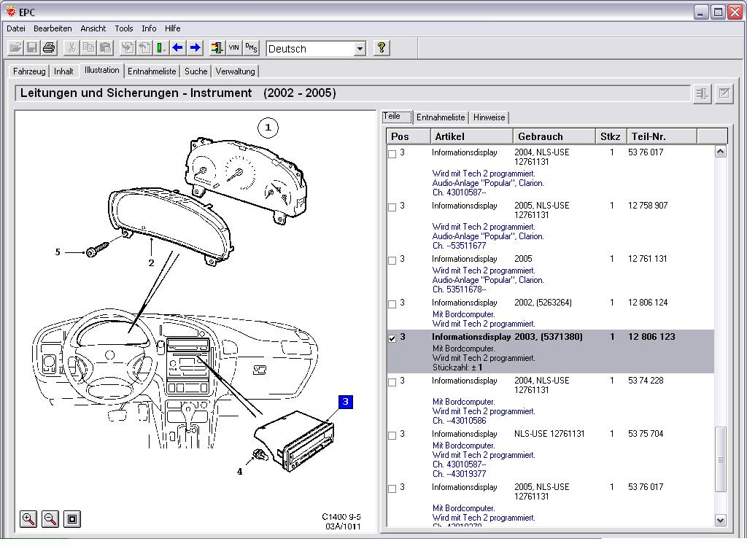Zoom out of the illustration
This screenshot has height=560, width=747.
(x=50, y=518)
